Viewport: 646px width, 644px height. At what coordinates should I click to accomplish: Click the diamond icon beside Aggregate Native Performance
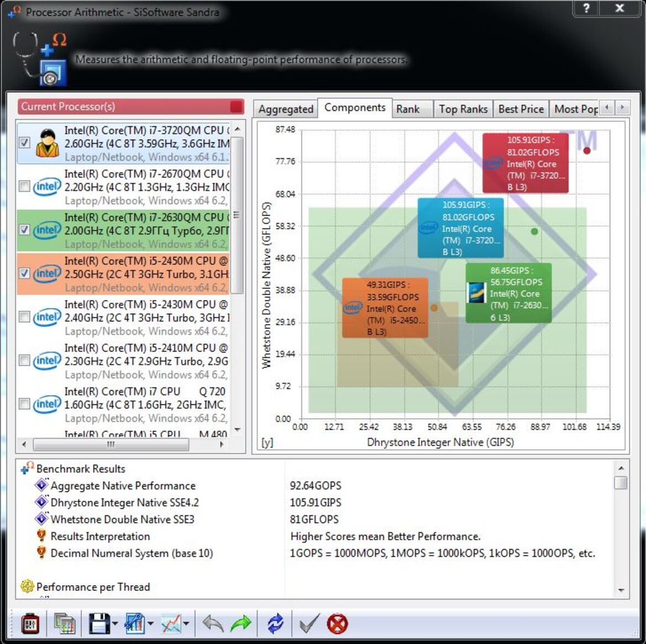[41, 485]
